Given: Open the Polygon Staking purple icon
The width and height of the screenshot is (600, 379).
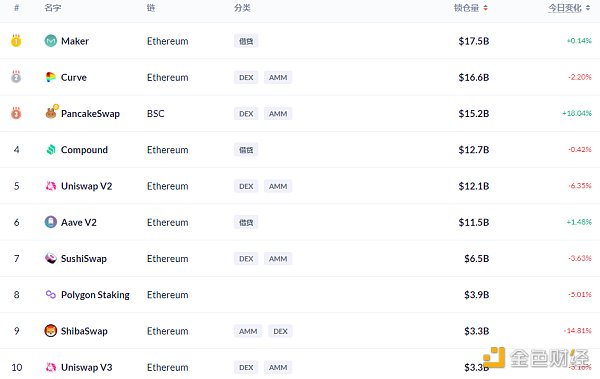Looking at the screenshot, I should point(51,294).
